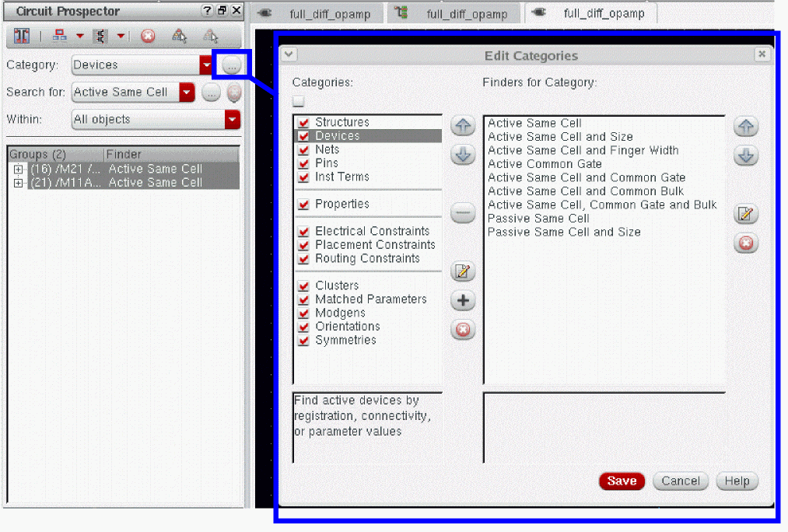Click the Finder column header
788x532 pixels.
171,154
